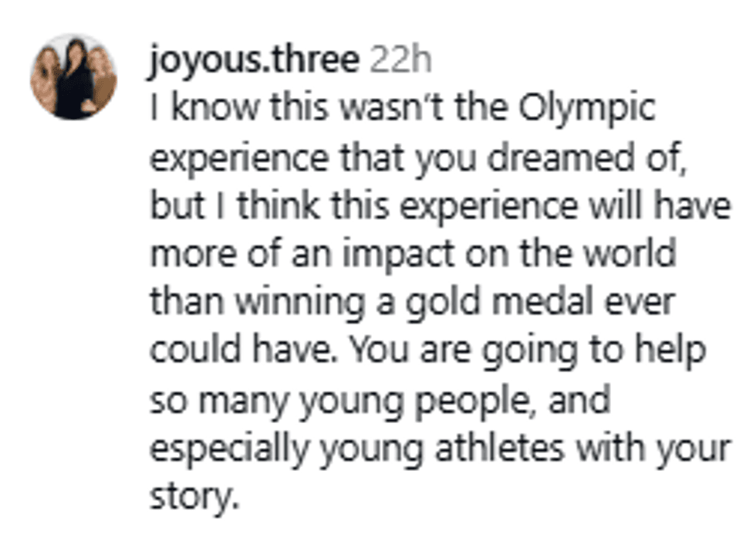Click the word "story." ending the comment

[191, 495]
